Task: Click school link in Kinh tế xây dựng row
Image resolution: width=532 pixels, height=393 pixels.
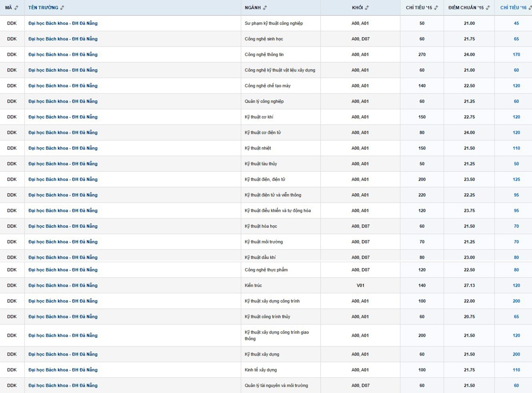Action: tap(63, 370)
